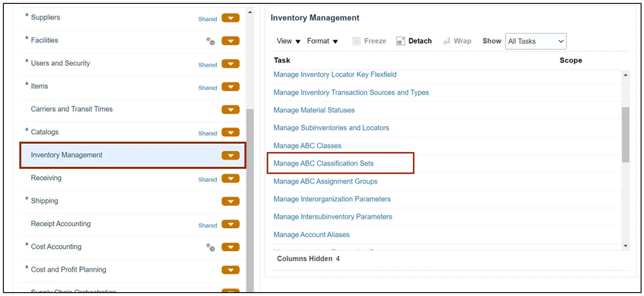Expand actions dropdown for Cost and Profit Planning
This screenshot has width=644, height=296.
tap(230, 270)
